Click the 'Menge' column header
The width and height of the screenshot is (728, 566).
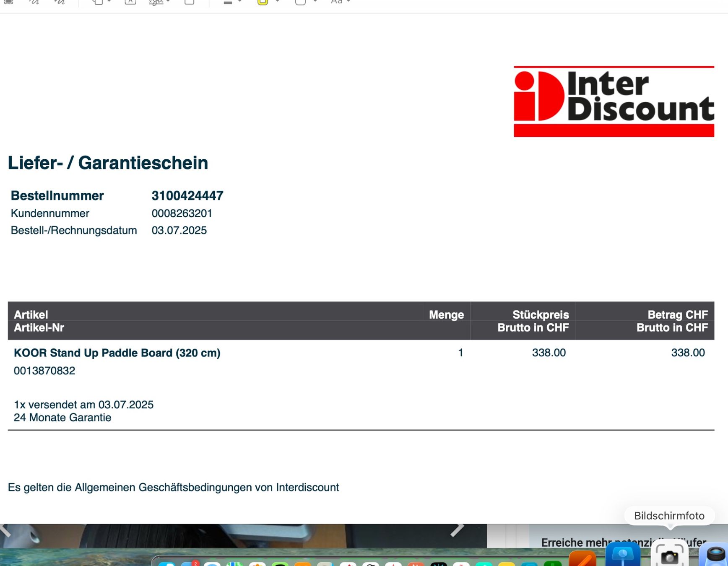tap(446, 315)
